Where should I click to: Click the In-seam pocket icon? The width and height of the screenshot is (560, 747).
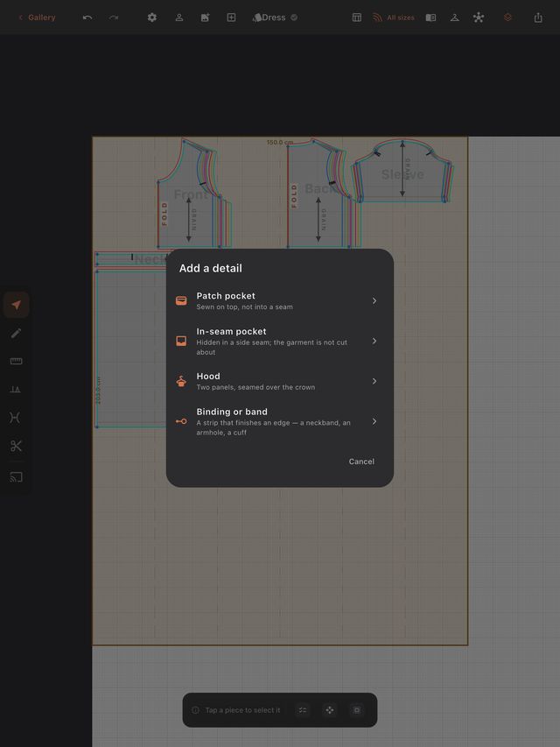point(181,342)
